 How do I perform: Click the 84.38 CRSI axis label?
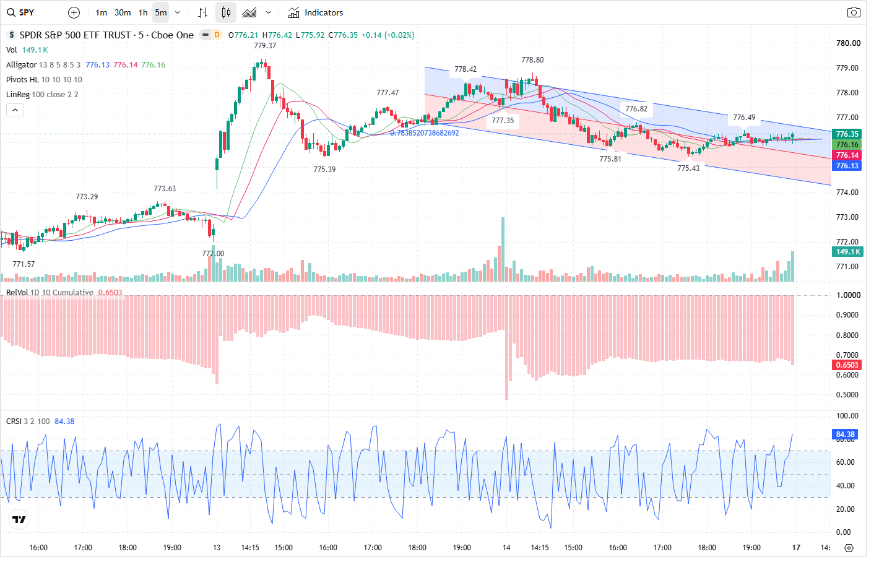coord(845,435)
